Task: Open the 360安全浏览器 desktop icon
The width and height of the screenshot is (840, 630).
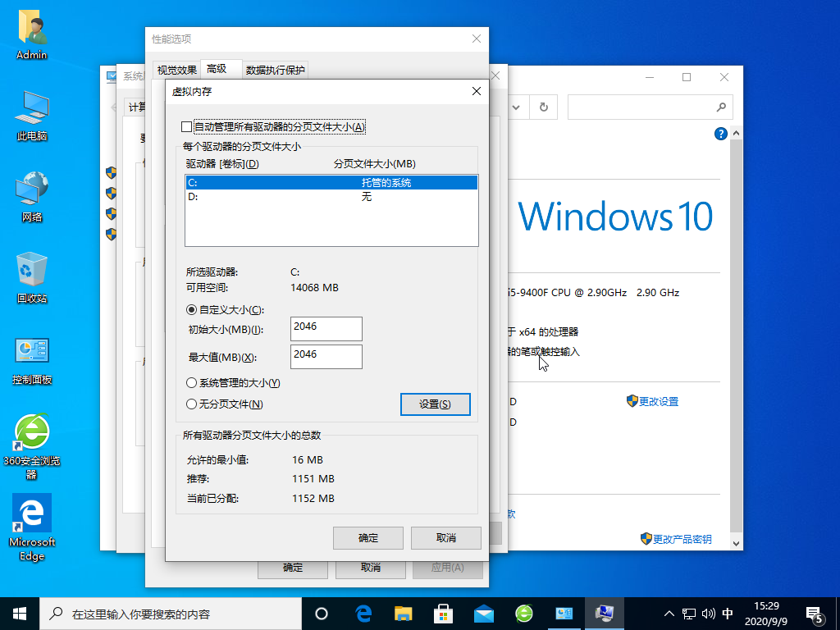Action: 31,433
